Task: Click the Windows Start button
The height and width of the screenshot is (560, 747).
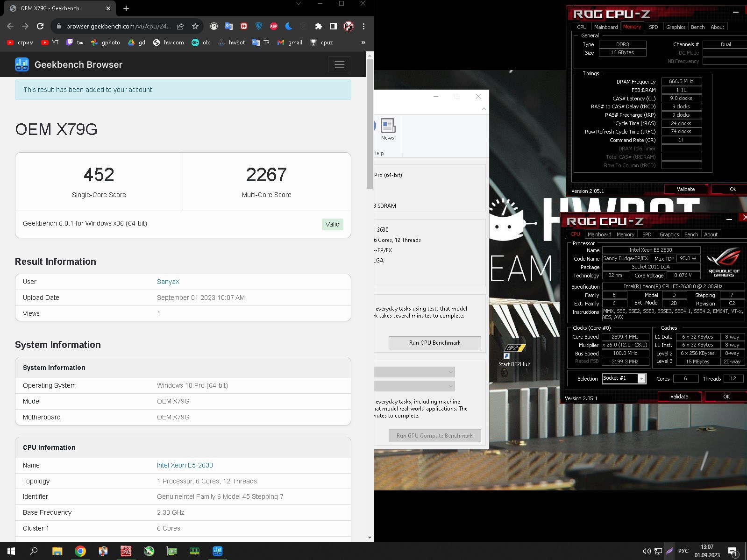Action: pyautogui.click(x=11, y=551)
